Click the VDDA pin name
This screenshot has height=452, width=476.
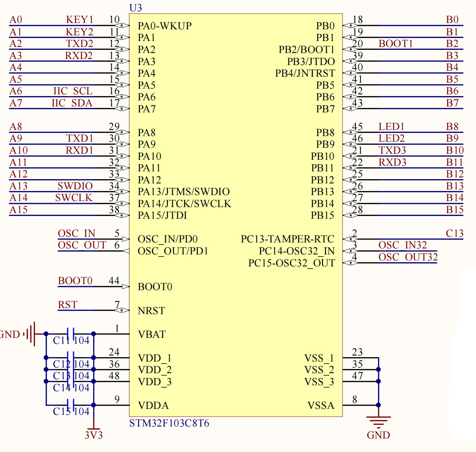153,405
